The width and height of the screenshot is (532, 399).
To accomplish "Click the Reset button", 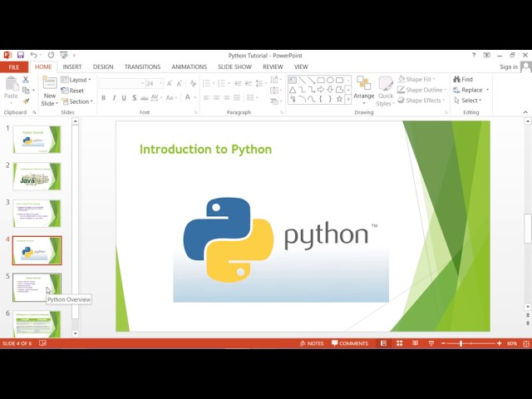I will [x=72, y=91].
